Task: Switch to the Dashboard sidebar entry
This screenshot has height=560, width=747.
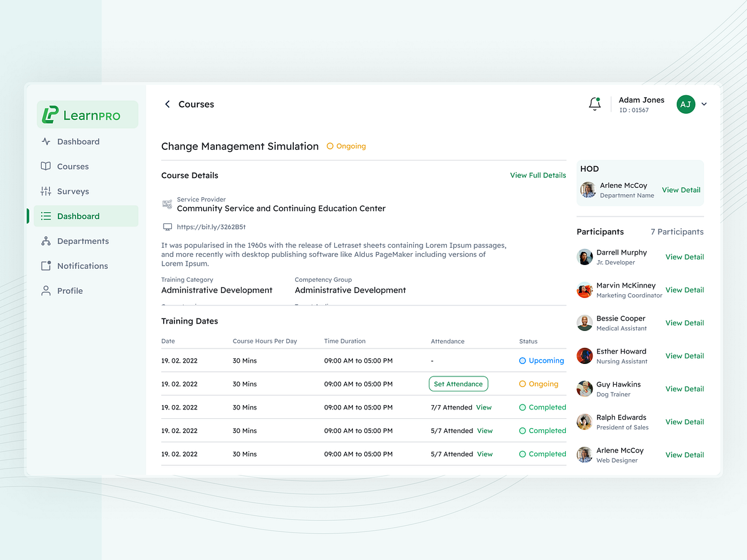Action: click(77, 216)
